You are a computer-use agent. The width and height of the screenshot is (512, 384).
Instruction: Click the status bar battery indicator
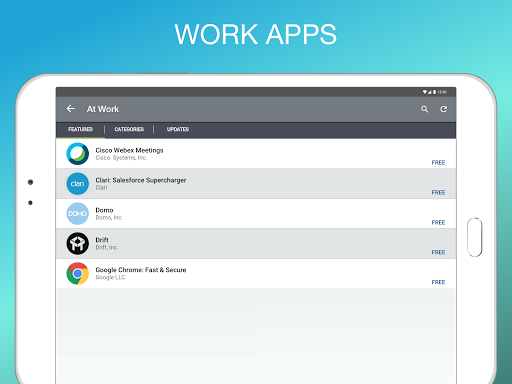[x=434, y=92]
